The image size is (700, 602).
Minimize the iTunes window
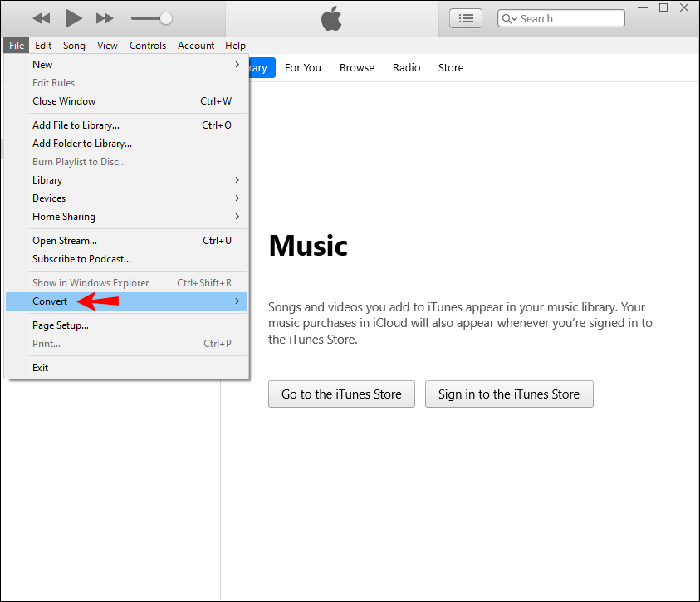643,8
